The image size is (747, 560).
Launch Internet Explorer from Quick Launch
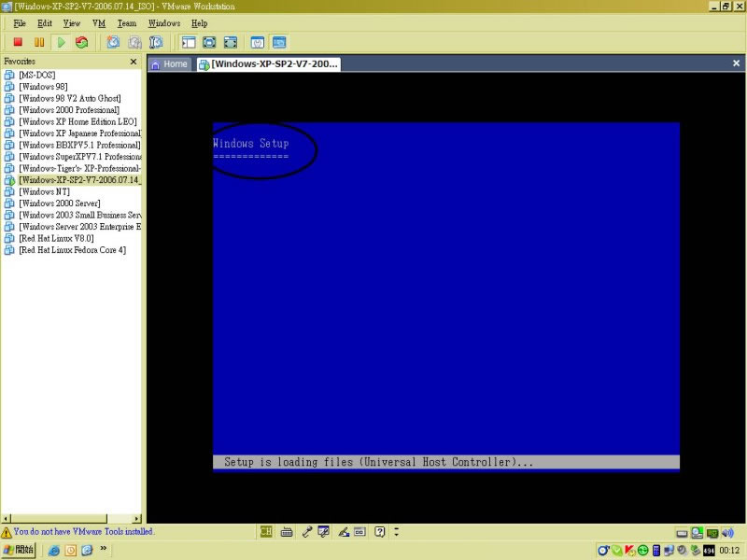click(54, 551)
